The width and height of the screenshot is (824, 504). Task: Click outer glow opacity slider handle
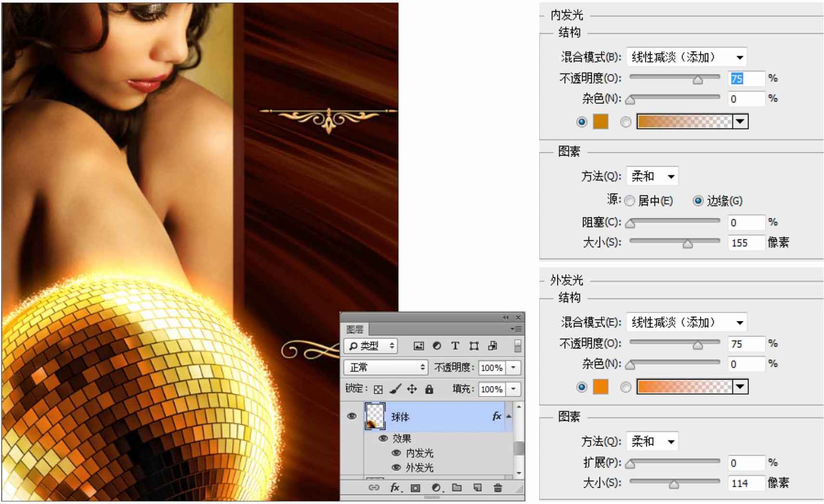point(697,345)
